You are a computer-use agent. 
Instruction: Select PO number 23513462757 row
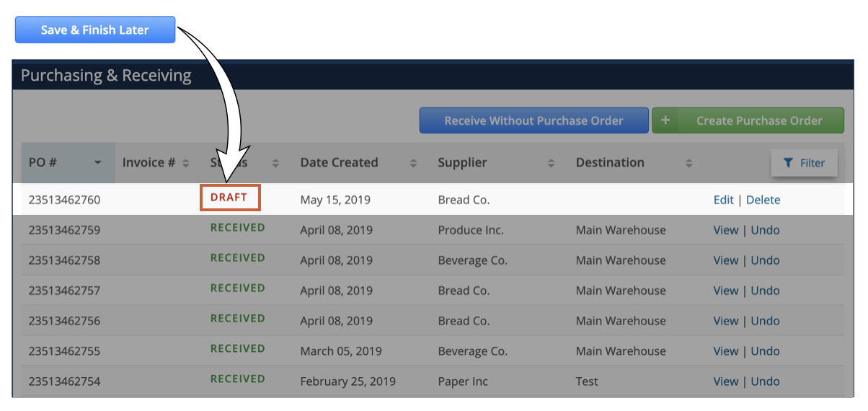(x=433, y=291)
